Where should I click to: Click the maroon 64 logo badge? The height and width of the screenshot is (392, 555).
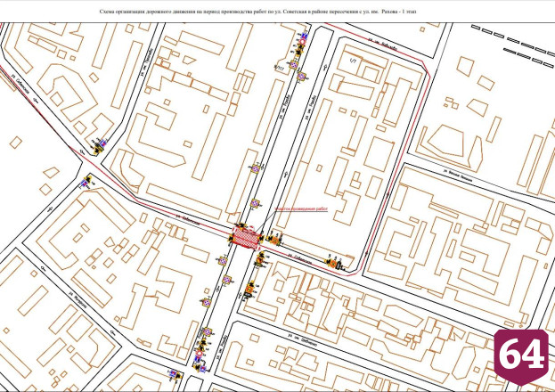[x=521, y=357]
